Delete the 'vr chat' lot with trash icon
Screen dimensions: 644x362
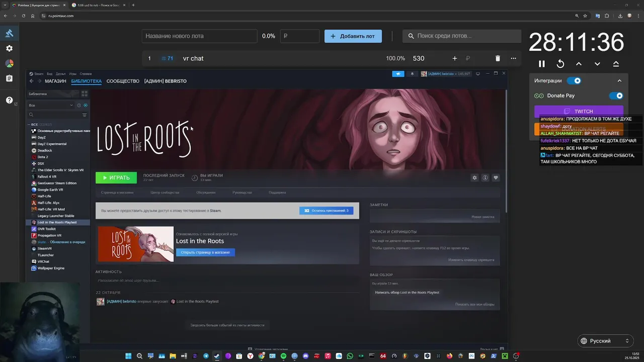tap(498, 58)
